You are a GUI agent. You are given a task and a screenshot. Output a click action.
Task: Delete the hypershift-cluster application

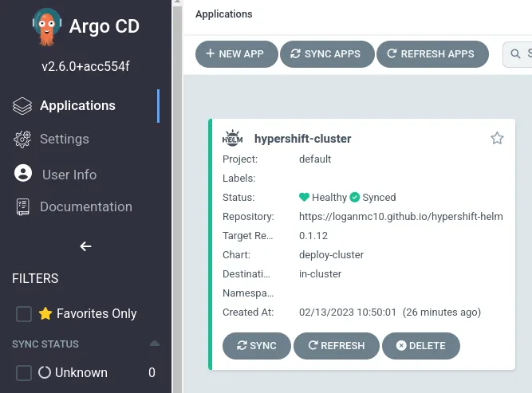pos(420,346)
